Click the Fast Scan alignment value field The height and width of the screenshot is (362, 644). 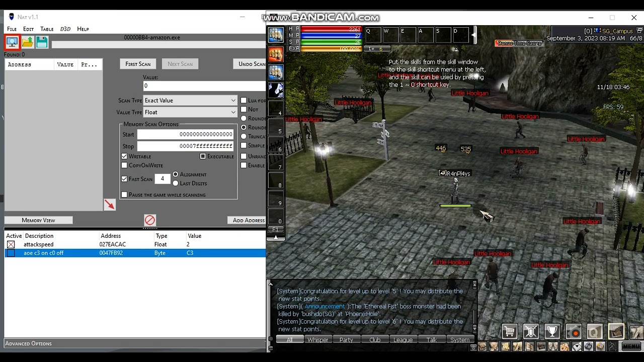tap(162, 178)
